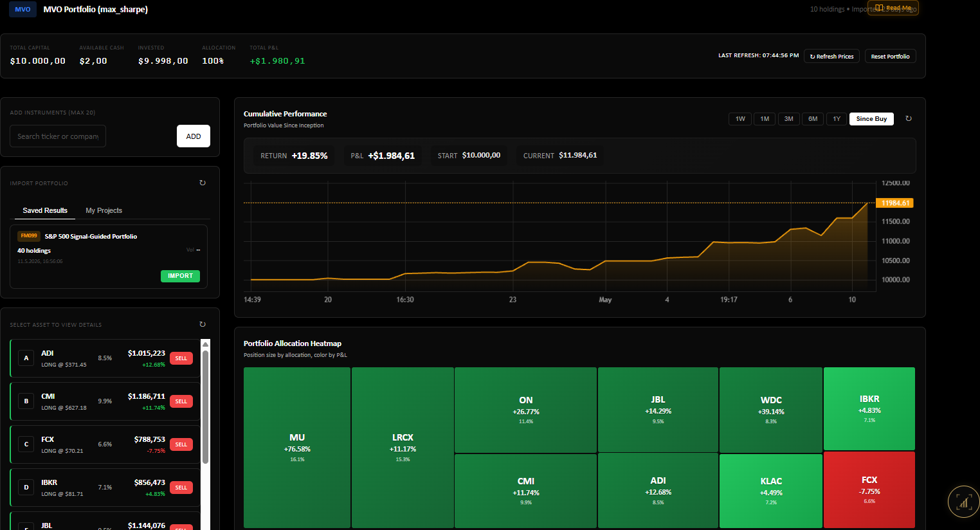Click Invested $9.998,00 value
The width and height of the screenshot is (980, 530).
163,61
